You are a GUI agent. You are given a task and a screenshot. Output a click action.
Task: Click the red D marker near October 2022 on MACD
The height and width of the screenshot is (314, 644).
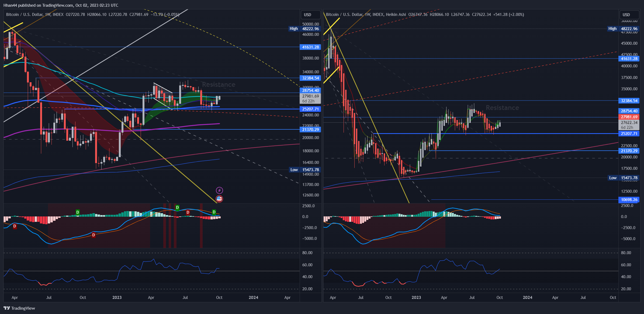click(94, 235)
